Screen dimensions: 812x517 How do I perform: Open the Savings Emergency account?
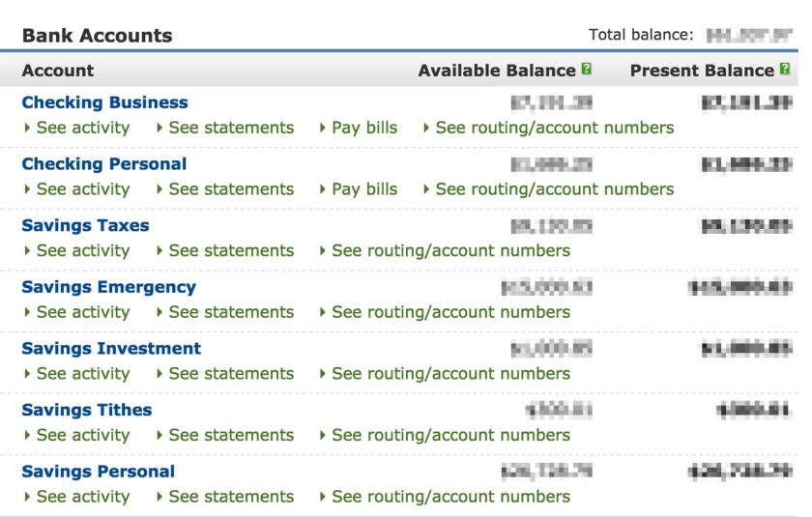tap(108, 287)
